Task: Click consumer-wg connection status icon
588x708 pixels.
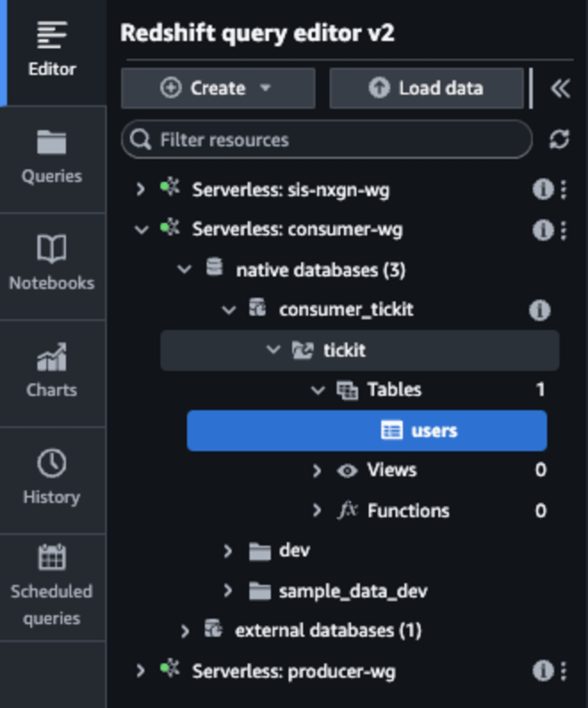Action: 170,227
